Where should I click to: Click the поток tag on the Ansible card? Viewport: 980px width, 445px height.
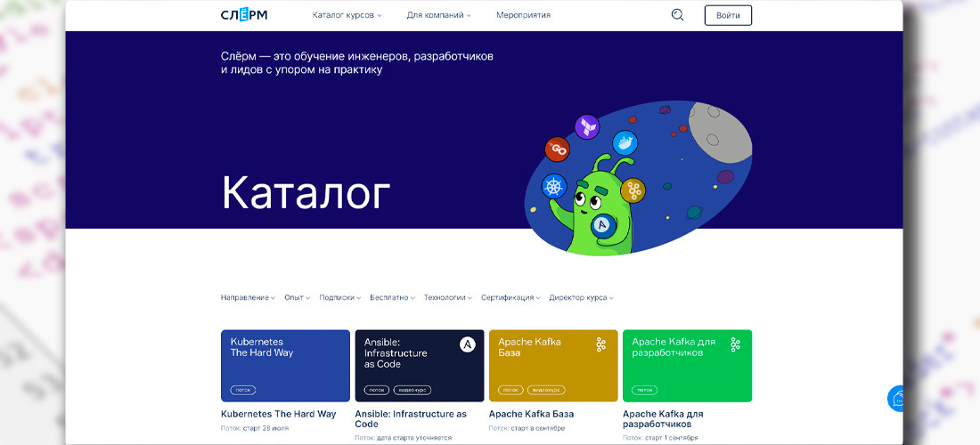click(377, 390)
